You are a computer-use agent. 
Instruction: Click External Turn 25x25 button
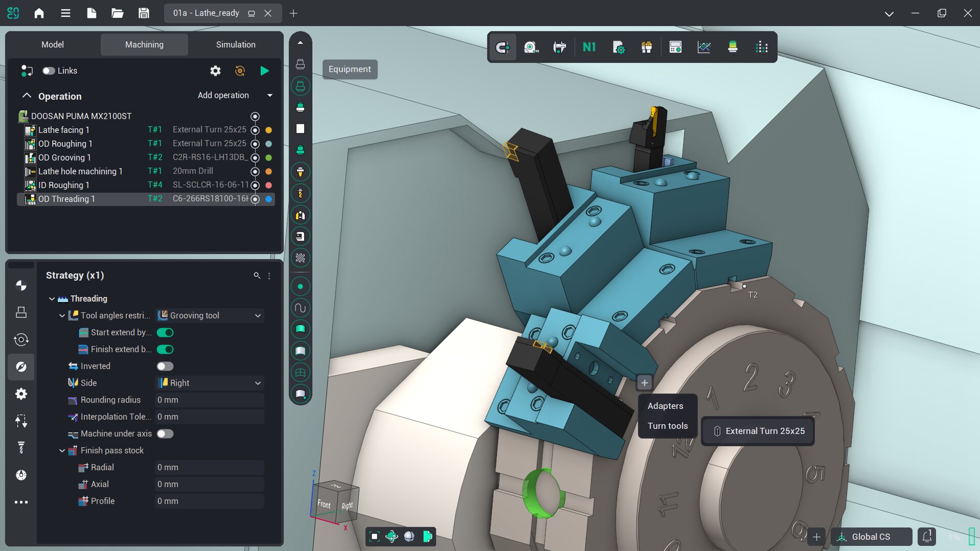758,431
